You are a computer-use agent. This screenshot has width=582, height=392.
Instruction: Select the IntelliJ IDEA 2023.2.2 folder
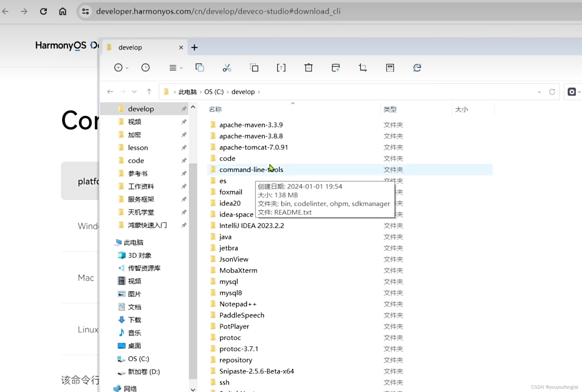pos(251,226)
